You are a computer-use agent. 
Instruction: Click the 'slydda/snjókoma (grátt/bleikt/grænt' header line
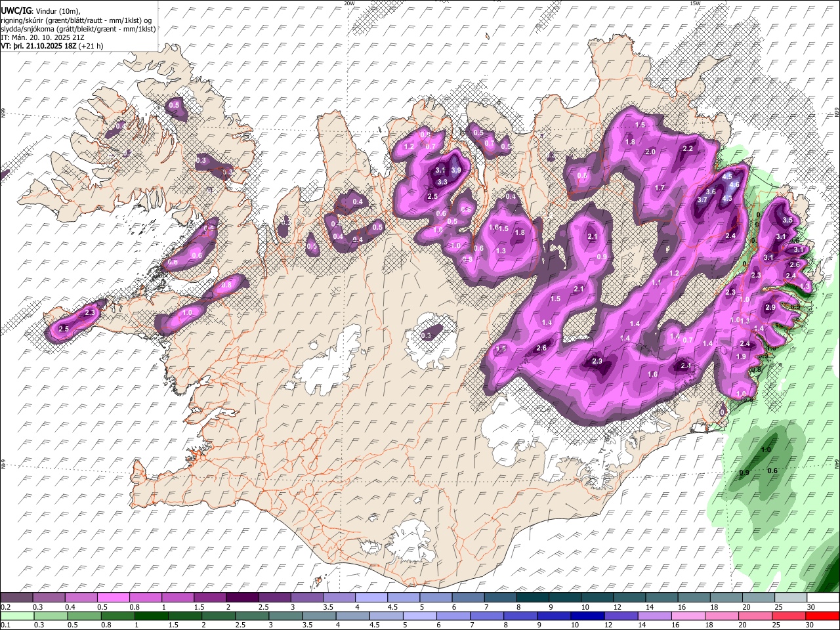pyautogui.click(x=78, y=29)
